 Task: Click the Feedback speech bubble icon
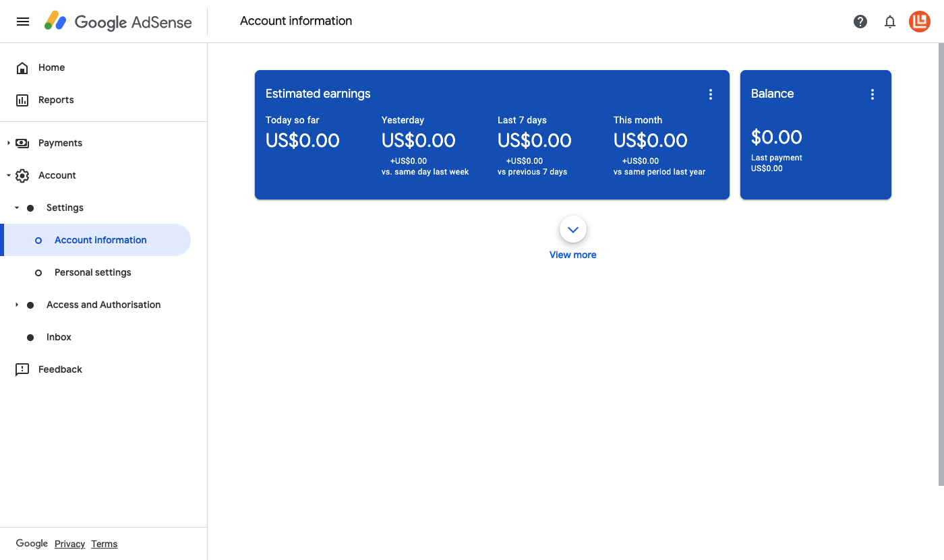(22, 369)
